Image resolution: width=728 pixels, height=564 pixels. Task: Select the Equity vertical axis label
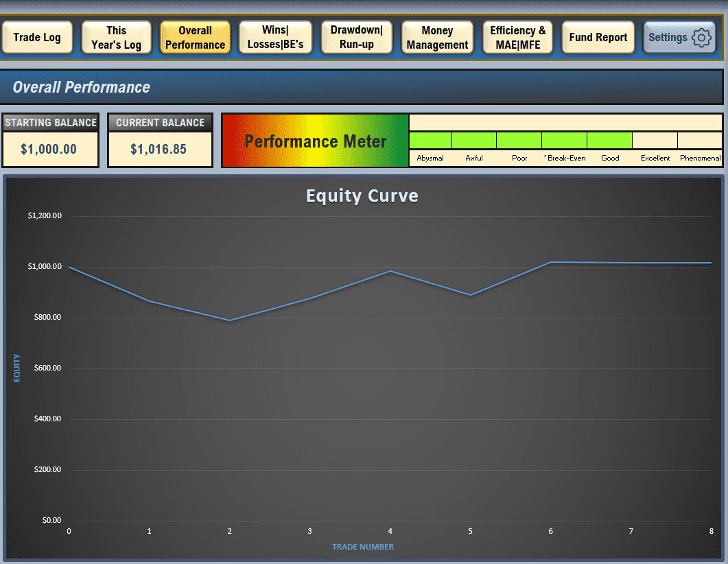tap(16, 368)
